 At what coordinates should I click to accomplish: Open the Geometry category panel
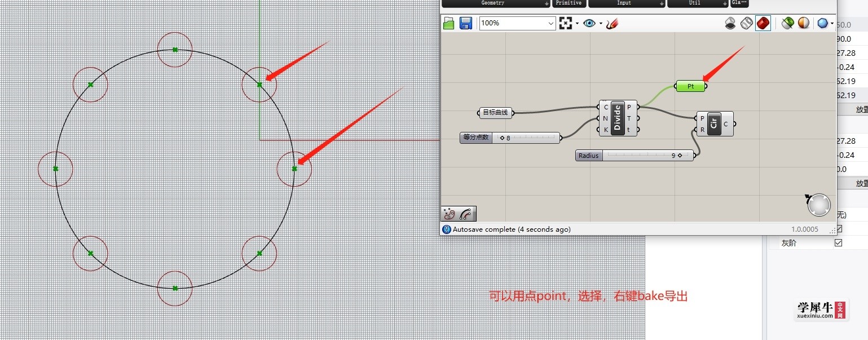(496, 3)
